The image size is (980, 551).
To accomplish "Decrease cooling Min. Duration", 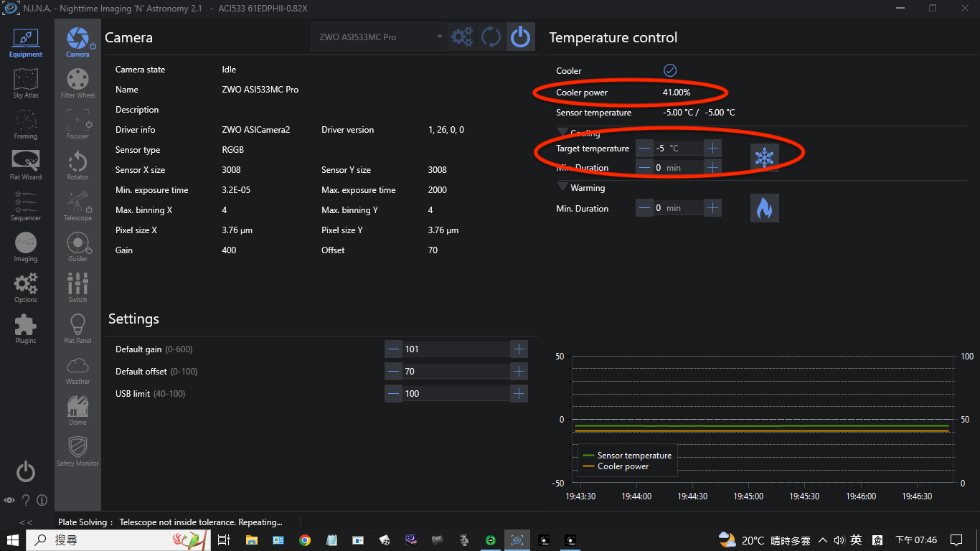I will (645, 167).
